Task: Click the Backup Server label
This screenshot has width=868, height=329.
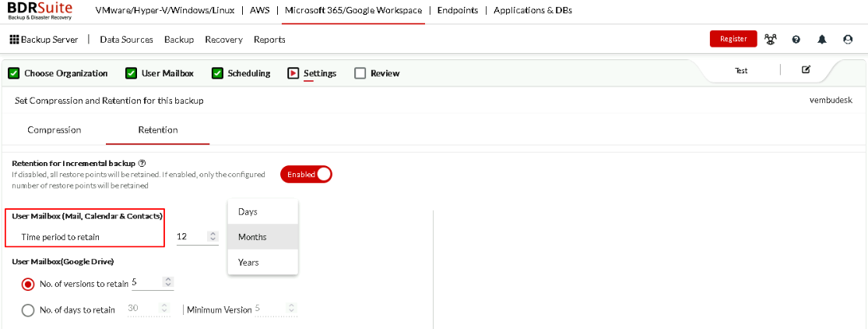Action: click(49, 40)
